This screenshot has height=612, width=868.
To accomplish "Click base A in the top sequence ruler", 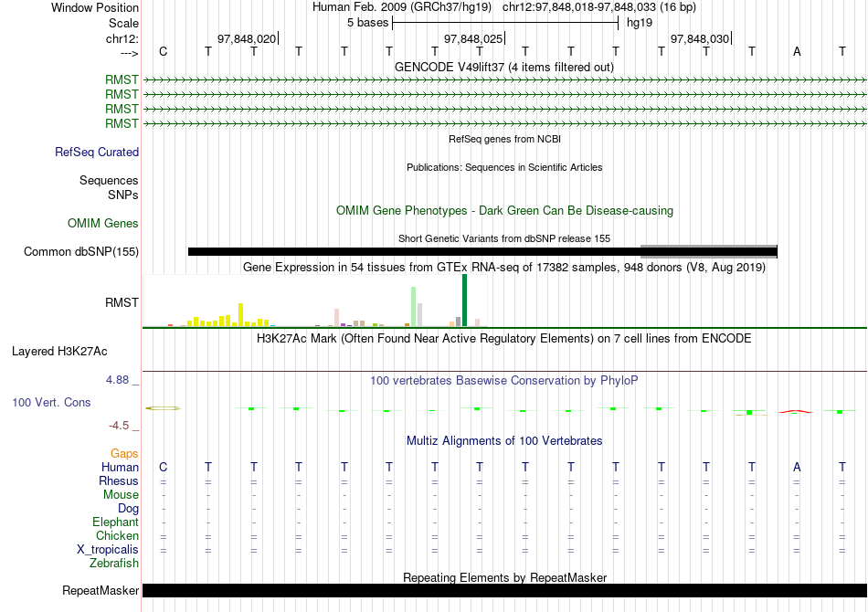I will tap(797, 51).
